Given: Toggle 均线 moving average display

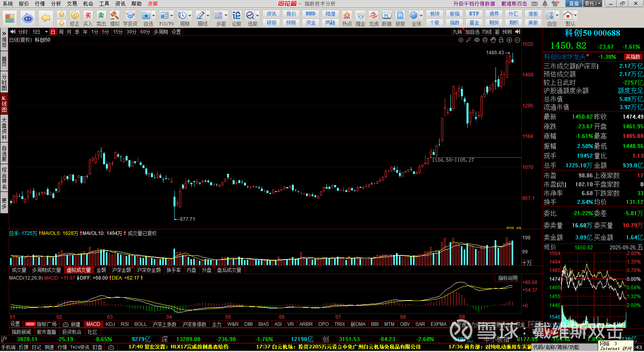Looking at the screenshot, I should 487,32.
